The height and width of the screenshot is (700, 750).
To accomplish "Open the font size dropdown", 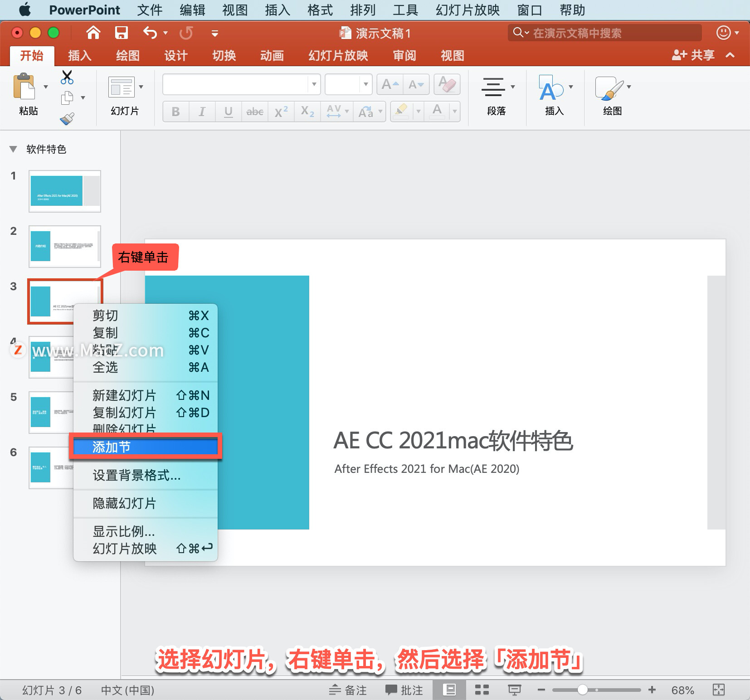I will pyautogui.click(x=365, y=84).
